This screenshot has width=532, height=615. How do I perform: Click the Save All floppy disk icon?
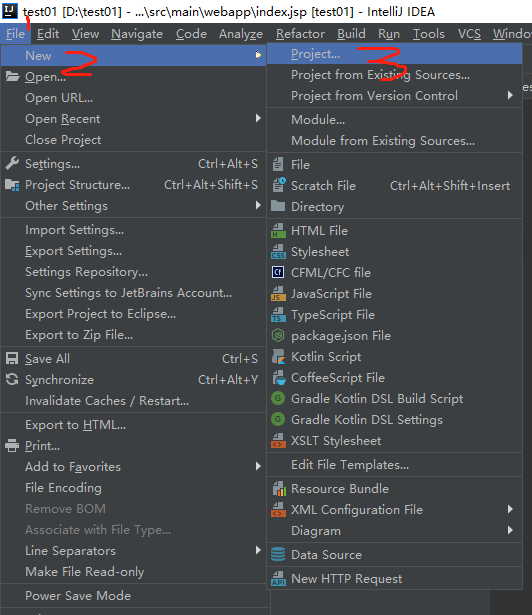click(x=12, y=358)
